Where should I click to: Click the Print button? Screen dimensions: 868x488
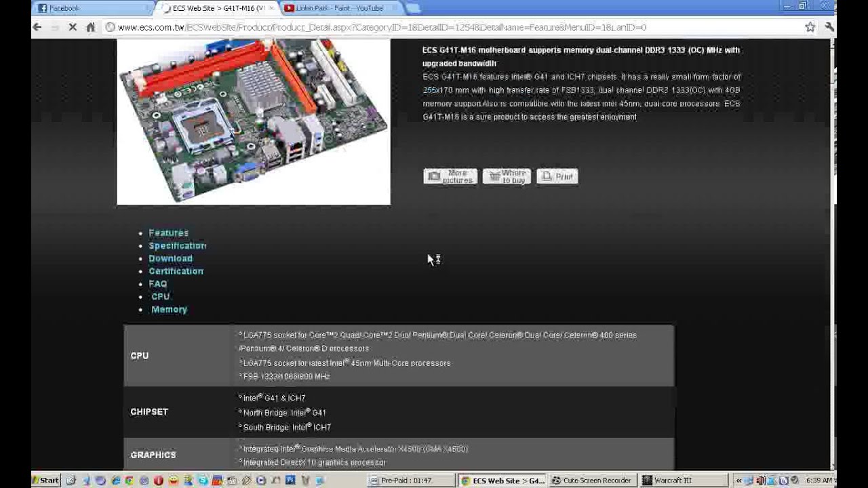[557, 176]
